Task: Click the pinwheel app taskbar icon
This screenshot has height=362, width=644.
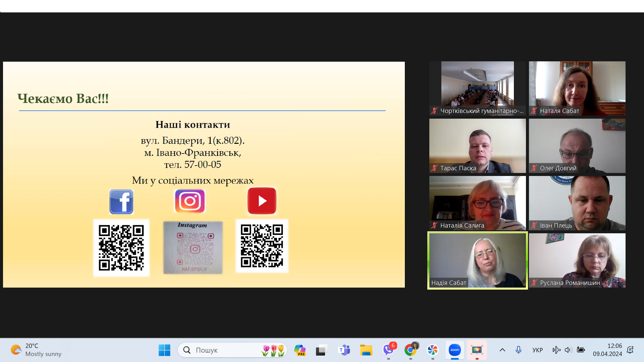Action: click(432, 350)
